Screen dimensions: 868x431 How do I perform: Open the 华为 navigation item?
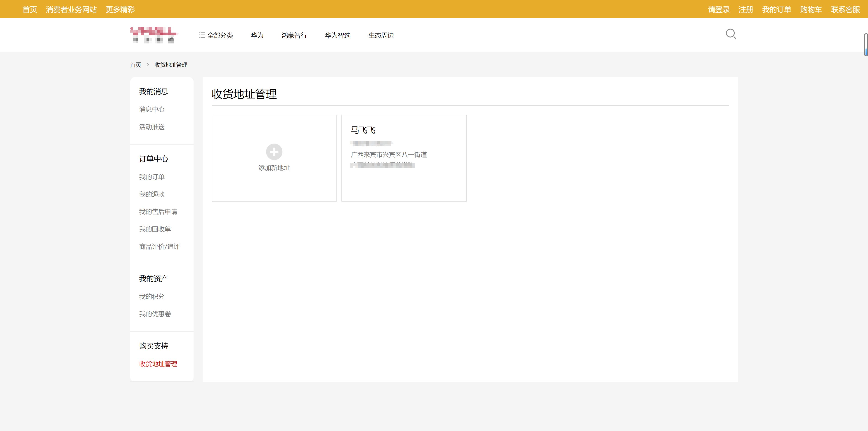click(257, 36)
